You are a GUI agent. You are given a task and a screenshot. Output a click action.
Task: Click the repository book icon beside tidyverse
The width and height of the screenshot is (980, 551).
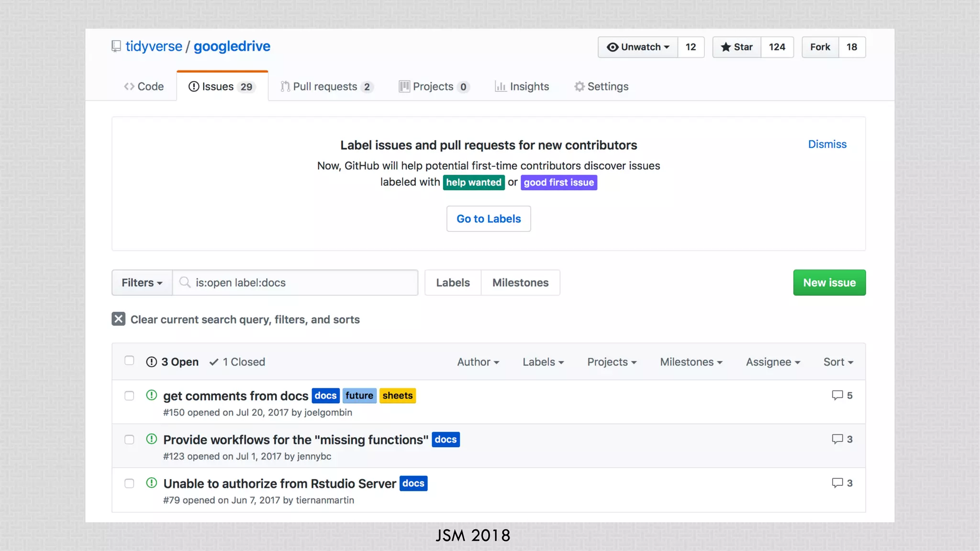(x=116, y=46)
